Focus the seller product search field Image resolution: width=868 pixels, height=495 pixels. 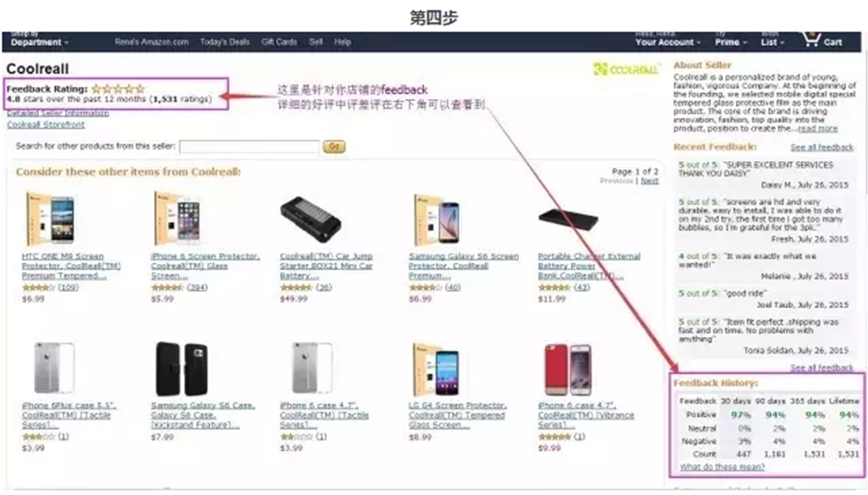click(249, 147)
